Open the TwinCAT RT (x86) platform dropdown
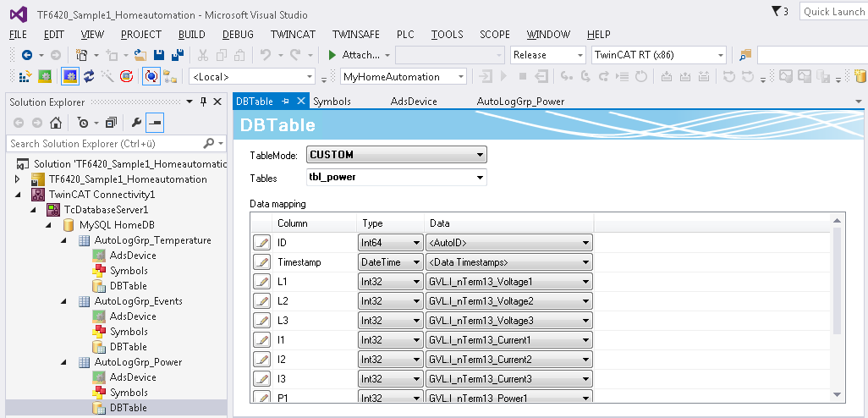 (659, 55)
